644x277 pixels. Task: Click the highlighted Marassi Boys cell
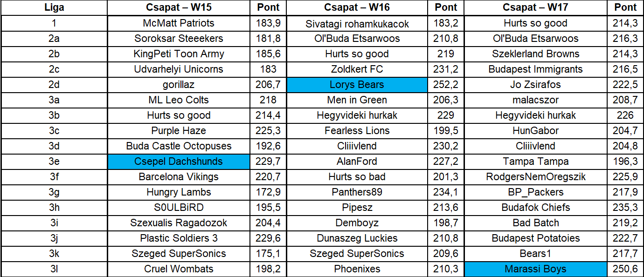coord(535,269)
